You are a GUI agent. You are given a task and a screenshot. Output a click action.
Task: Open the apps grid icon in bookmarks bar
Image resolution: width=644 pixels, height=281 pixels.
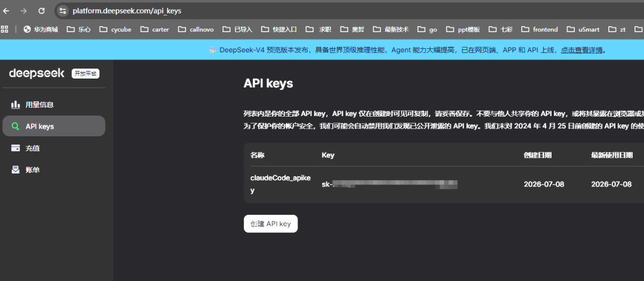[x=5, y=29]
